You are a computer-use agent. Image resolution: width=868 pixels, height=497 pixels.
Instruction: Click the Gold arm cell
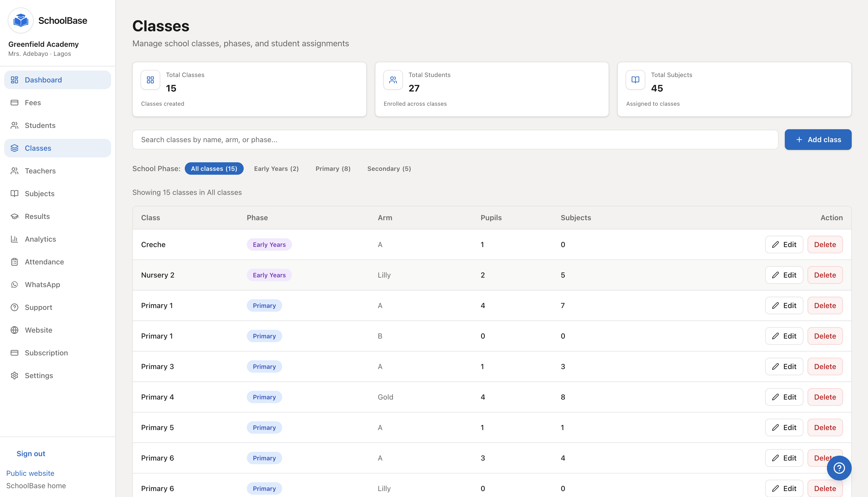[386, 397]
